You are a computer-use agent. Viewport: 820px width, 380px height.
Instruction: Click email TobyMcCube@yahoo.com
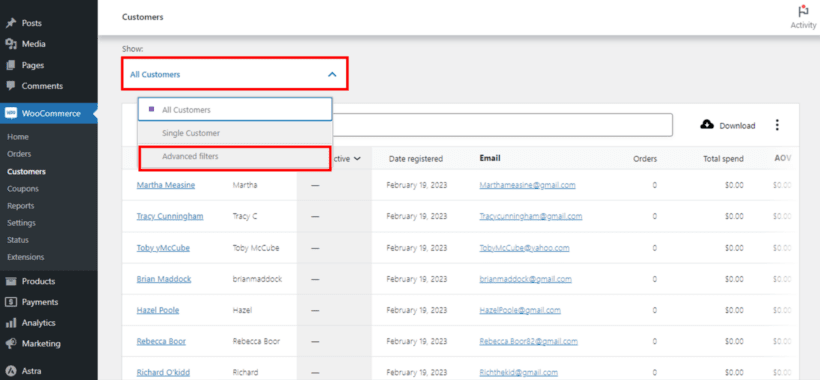pos(525,248)
